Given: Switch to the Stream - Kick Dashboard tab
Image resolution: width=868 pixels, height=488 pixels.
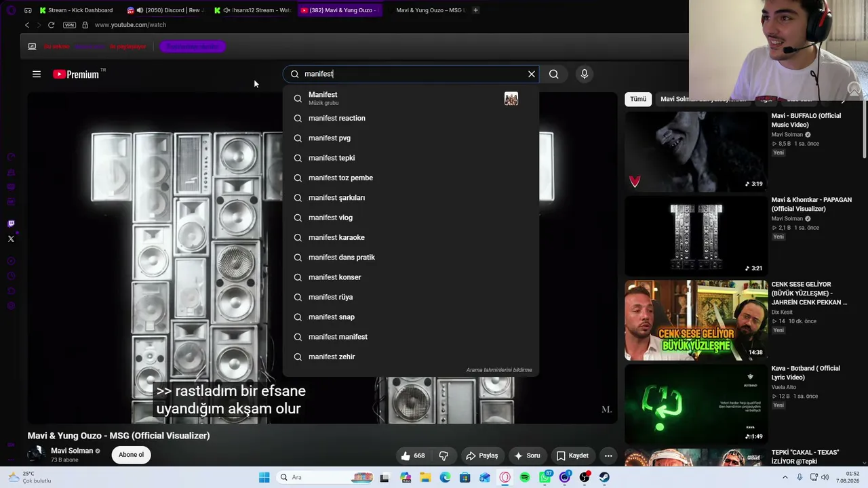Looking at the screenshot, I should tap(77, 10).
